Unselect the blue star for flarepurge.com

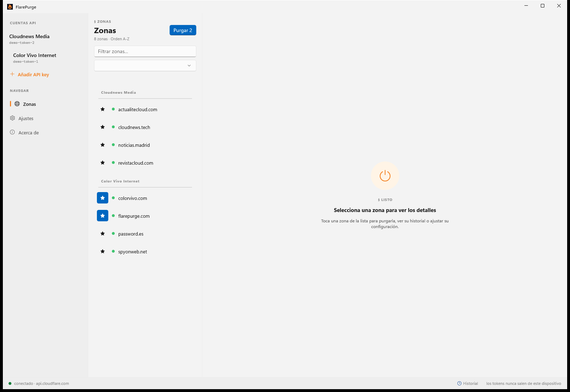pyautogui.click(x=103, y=216)
